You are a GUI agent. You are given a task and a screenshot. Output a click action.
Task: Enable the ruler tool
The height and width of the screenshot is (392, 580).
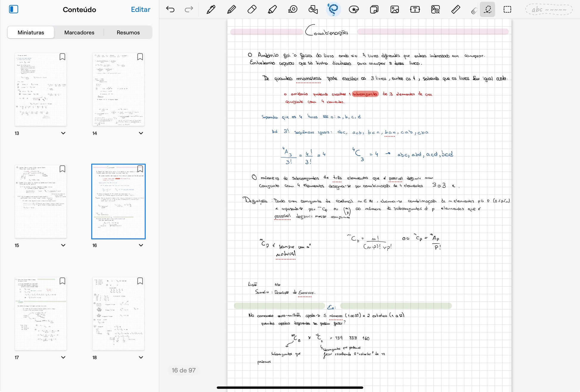coord(455,10)
